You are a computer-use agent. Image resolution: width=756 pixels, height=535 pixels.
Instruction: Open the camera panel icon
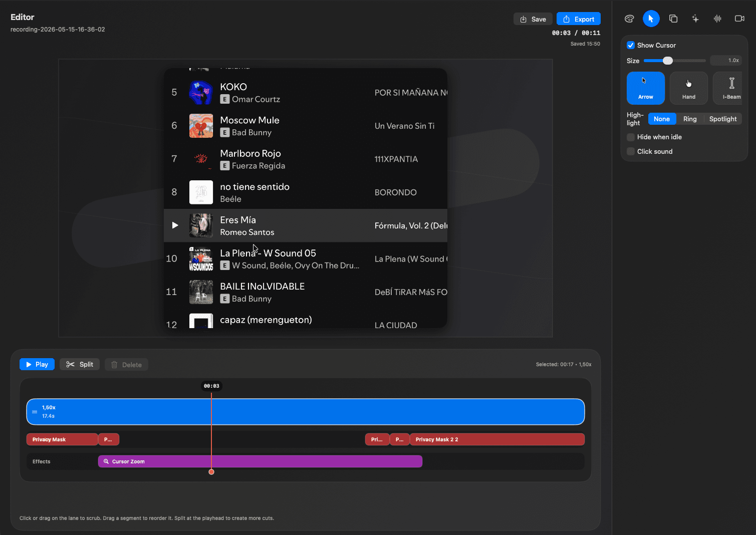[739, 19]
